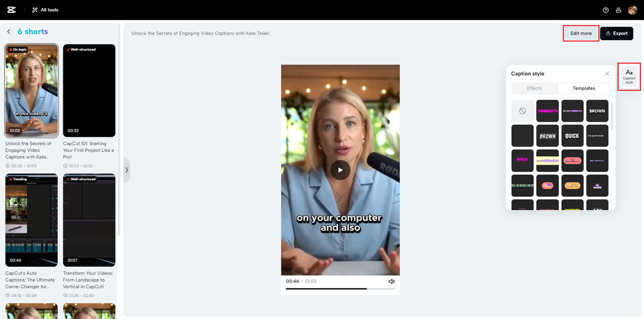Select the 01:07 Well-structured short thumbnail
Image resolution: width=644 pixels, height=319 pixels.
click(89, 220)
